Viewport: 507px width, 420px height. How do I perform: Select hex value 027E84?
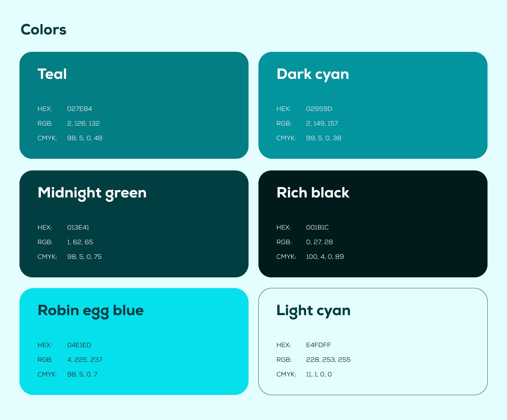79,109
